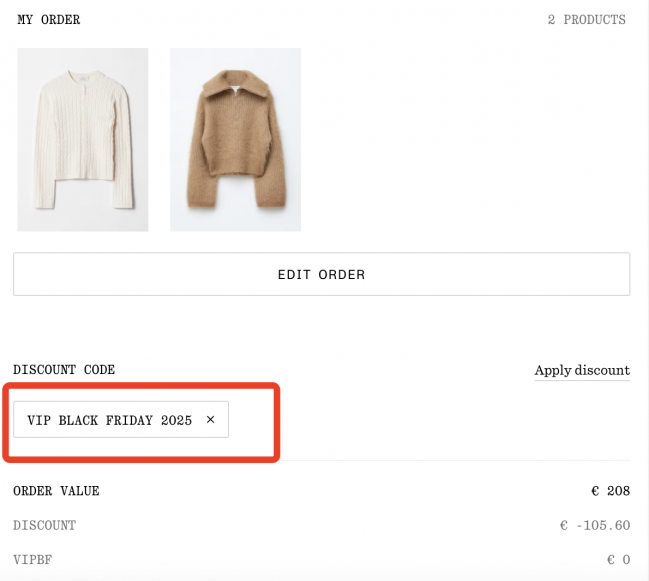The width and height of the screenshot is (649, 581).
Task: Click the DISCOUNT row label
Action: (x=44, y=525)
